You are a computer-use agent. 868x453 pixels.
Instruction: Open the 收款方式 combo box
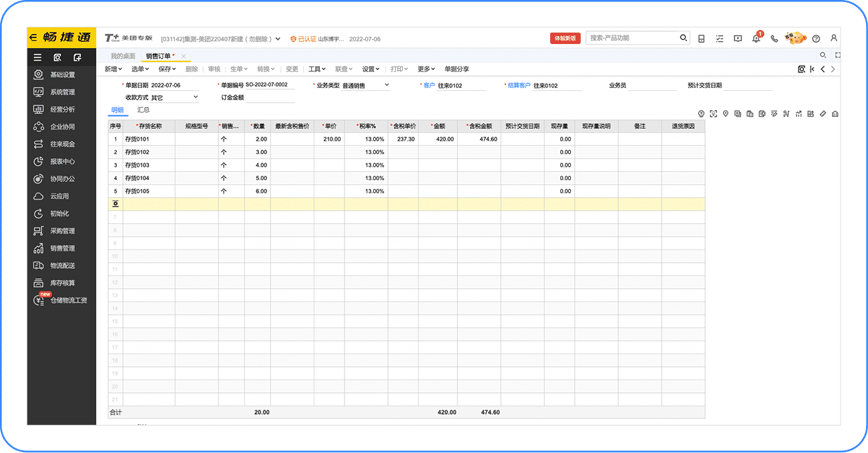click(175, 97)
